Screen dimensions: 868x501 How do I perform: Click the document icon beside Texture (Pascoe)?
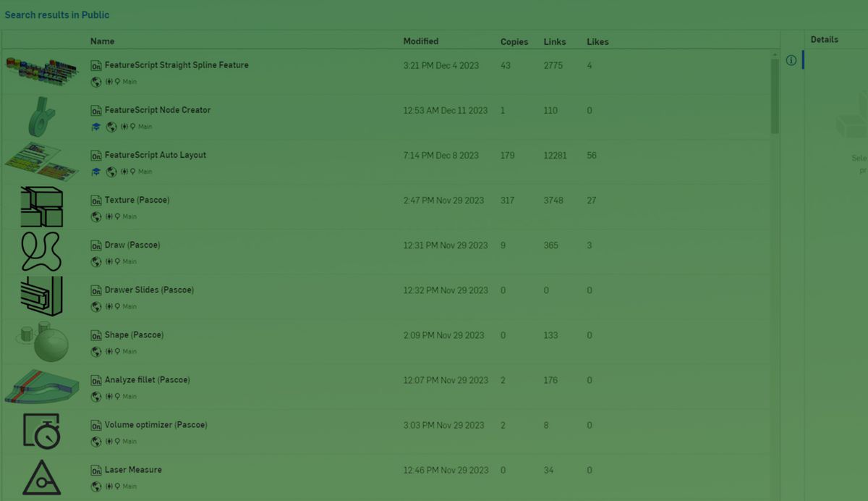click(96, 201)
